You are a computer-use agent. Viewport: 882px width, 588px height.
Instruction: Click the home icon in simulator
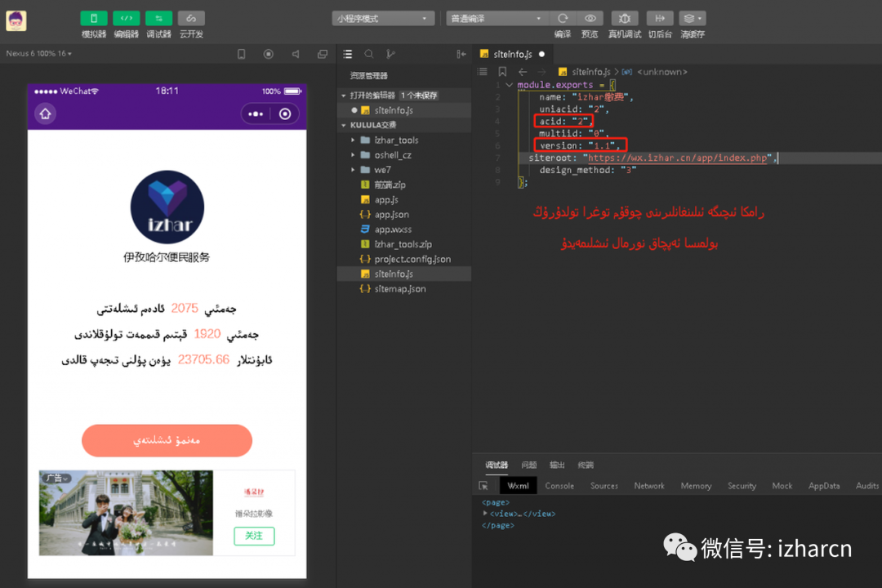pyautogui.click(x=46, y=114)
